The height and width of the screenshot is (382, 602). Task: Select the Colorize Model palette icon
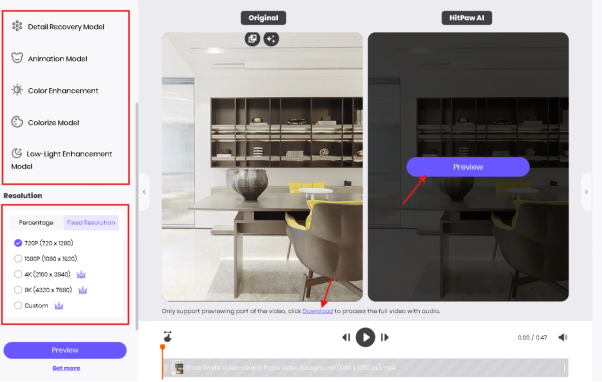(17, 122)
